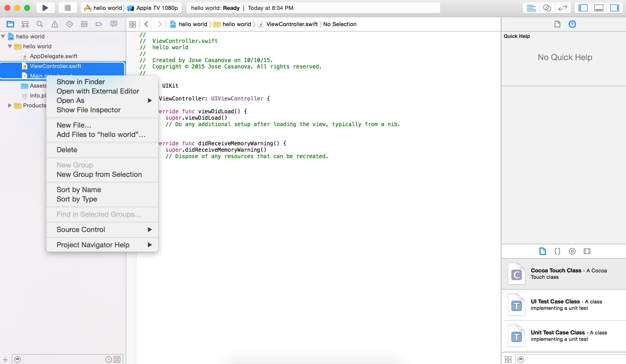The image size is (626, 364).
Task: Open the Source Control submenu
Action: click(102, 230)
